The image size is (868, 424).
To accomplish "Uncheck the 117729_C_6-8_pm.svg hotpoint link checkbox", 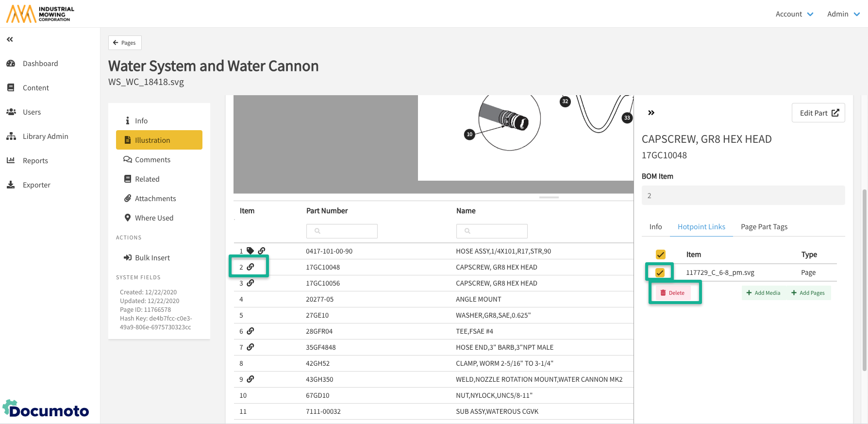I will (x=660, y=272).
